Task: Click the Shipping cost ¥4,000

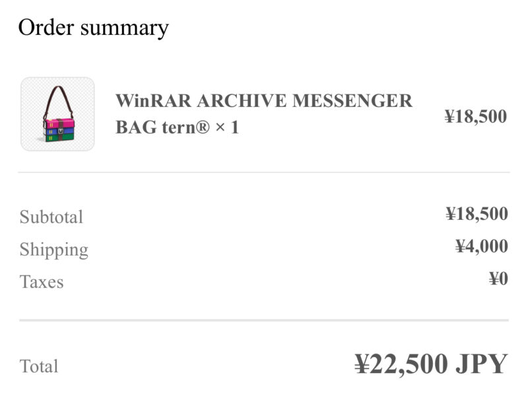Action: [482, 246]
